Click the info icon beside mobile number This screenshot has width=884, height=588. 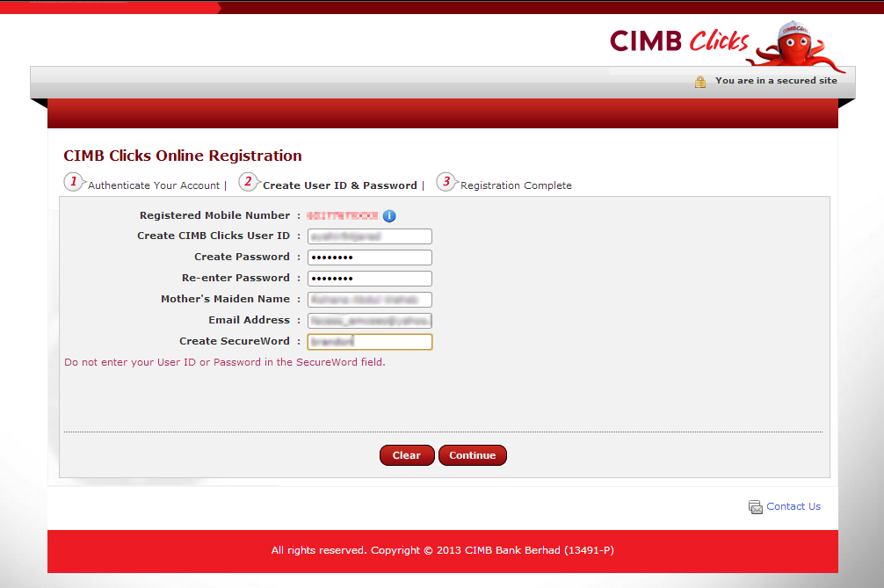pyautogui.click(x=389, y=216)
